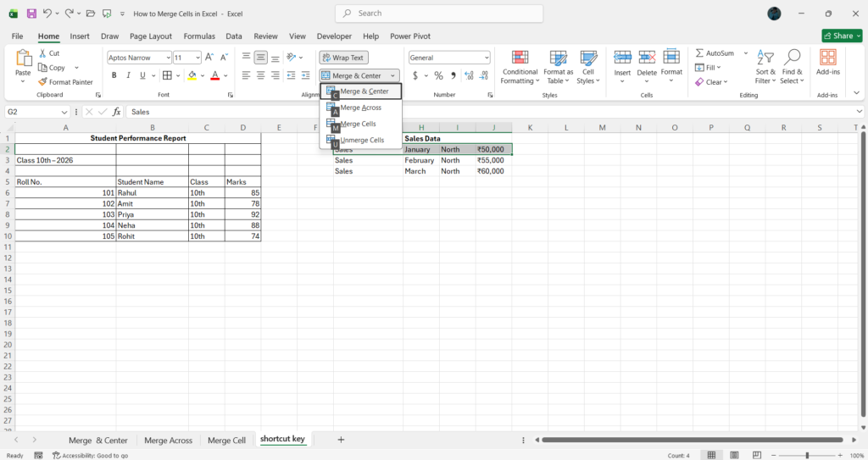Choose Unmerge Cells from the menu

(361, 140)
